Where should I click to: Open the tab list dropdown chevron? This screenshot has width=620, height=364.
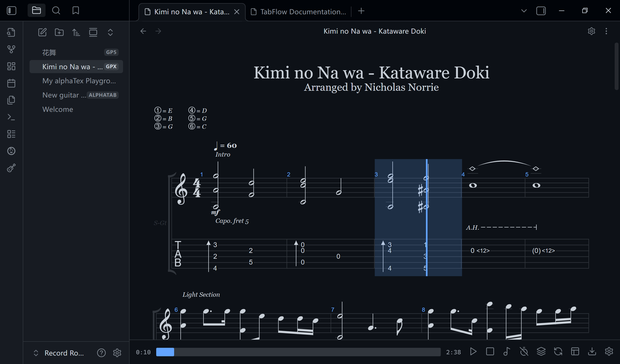524,11
